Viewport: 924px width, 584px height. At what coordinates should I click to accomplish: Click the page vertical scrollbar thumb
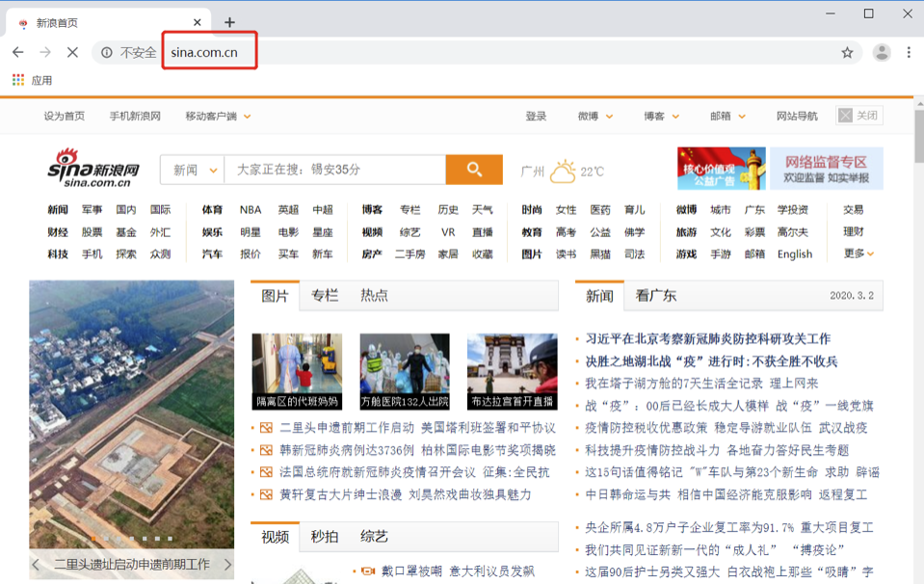point(918,136)
